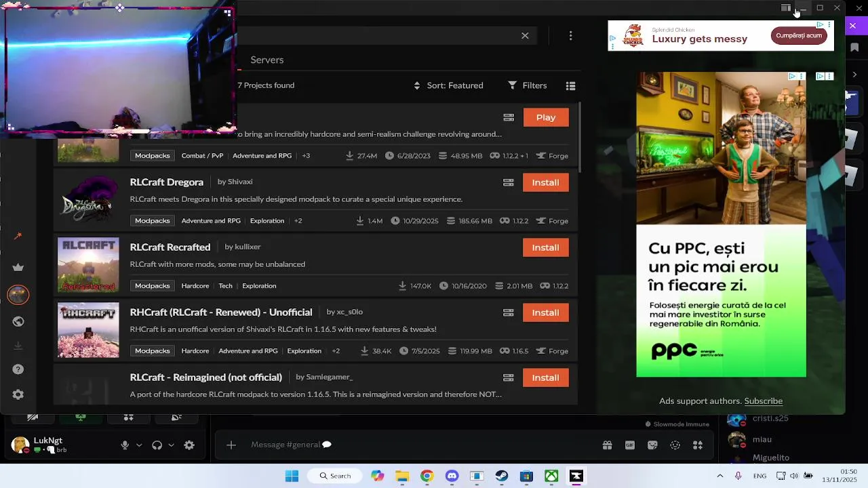Select Exploration tag on RLCraft Dregora row

coord(267,220)
